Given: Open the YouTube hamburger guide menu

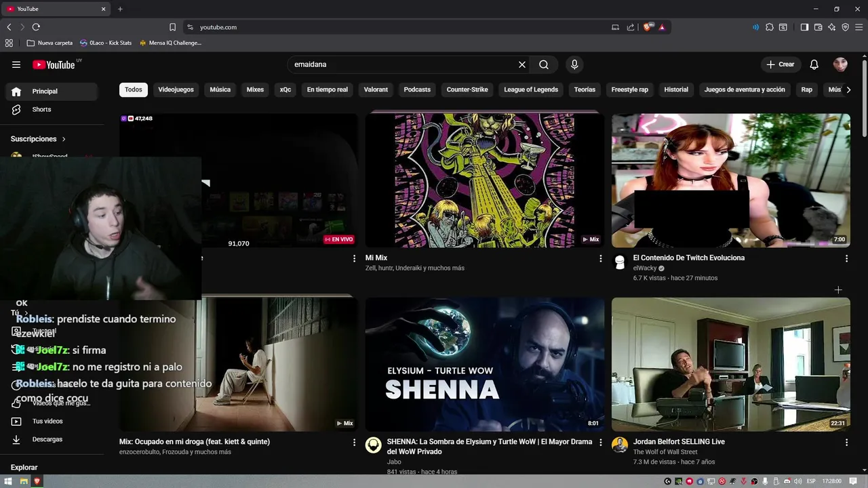Looking at the screenshot, I should click(x=16, y=64).
